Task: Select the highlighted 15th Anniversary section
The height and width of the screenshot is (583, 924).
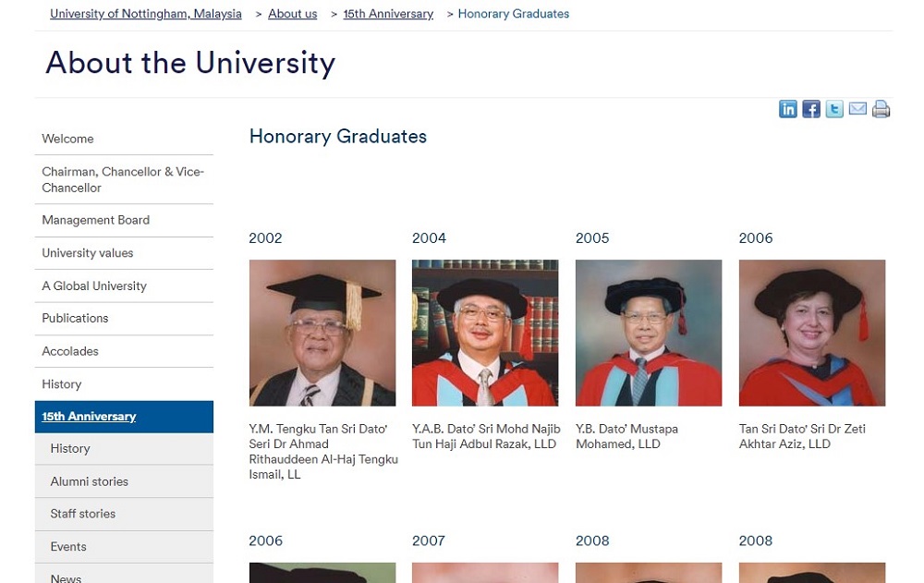Action: [89, 416]
